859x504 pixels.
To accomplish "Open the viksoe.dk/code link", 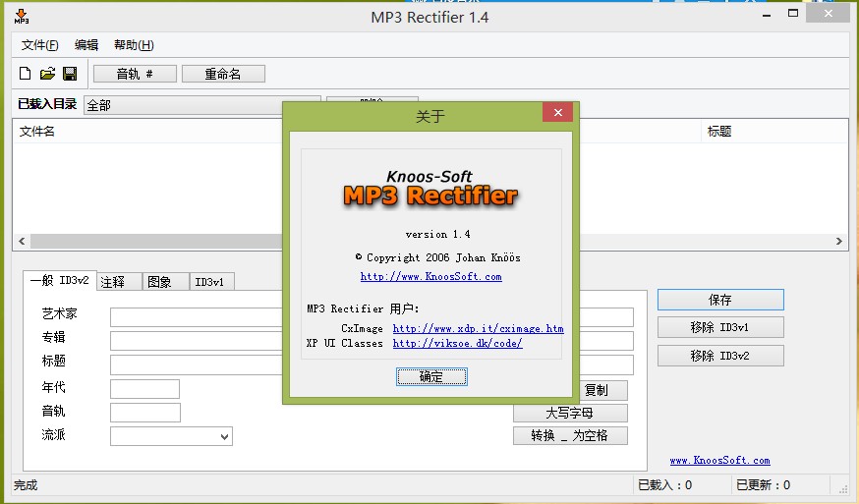I will coord(457,344).
